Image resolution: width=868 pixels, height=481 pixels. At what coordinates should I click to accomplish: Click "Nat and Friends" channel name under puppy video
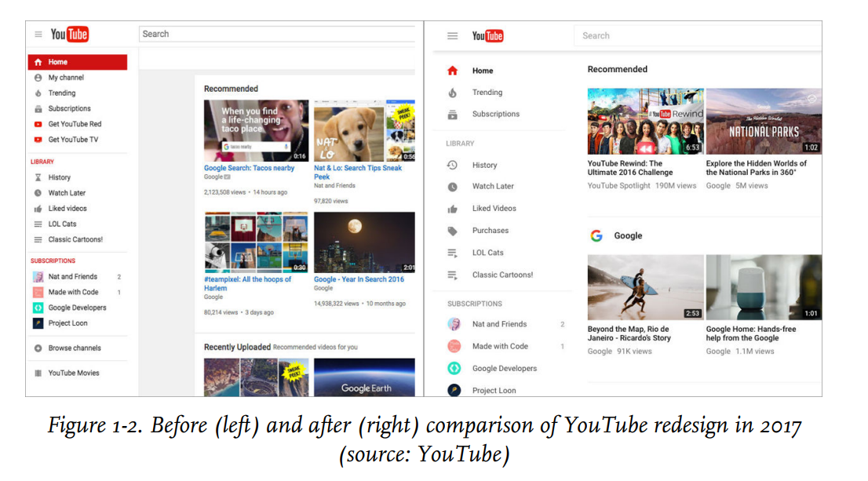coord(334,186)
